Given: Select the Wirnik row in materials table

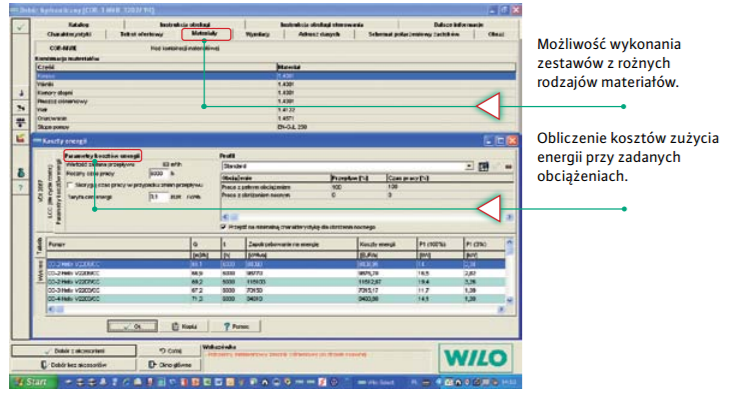Looking at the screenshot, I should [276, 84].
